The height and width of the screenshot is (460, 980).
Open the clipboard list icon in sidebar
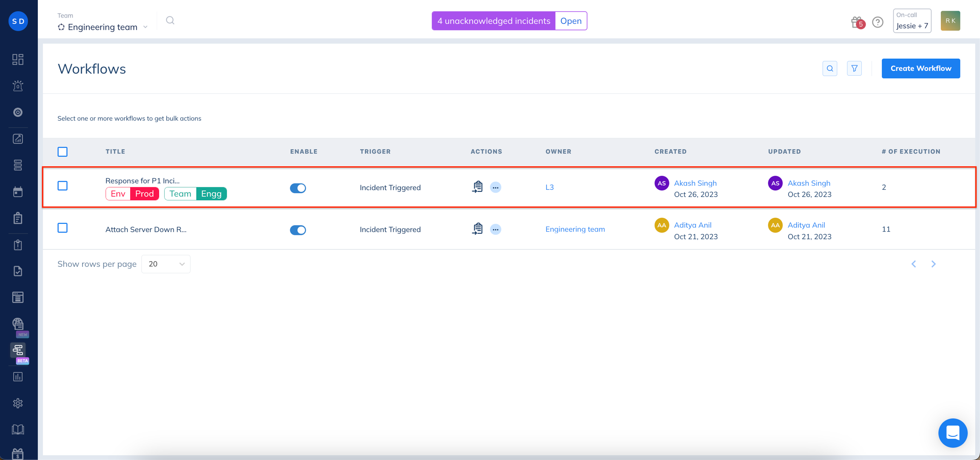pyautogui.click(x=18, y=218)
